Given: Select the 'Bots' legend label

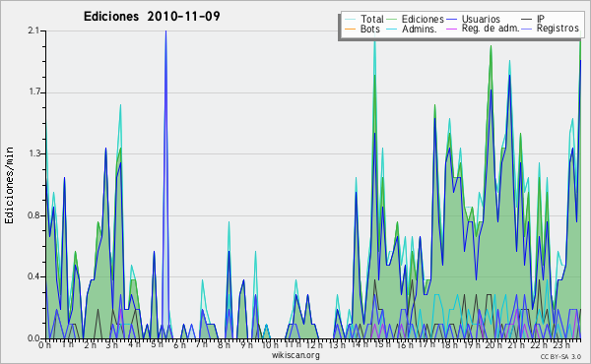Looking at the screenshot, I should coord(370,29).
